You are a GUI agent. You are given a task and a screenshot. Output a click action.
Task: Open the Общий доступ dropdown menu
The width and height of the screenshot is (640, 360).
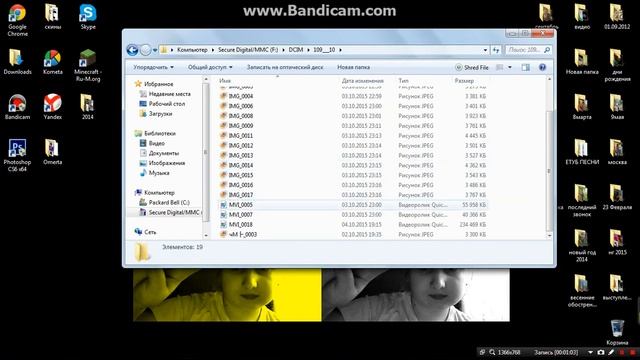210,67
